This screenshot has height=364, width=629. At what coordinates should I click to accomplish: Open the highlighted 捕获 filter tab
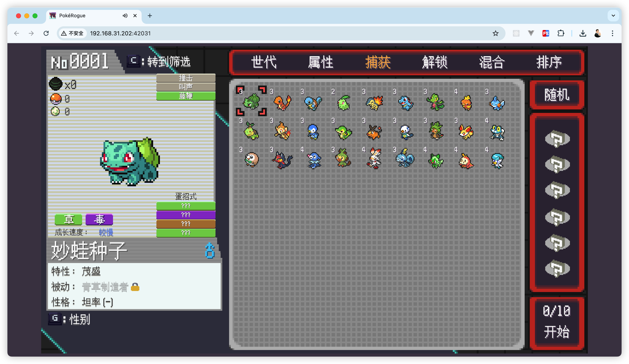pos(378,62)
